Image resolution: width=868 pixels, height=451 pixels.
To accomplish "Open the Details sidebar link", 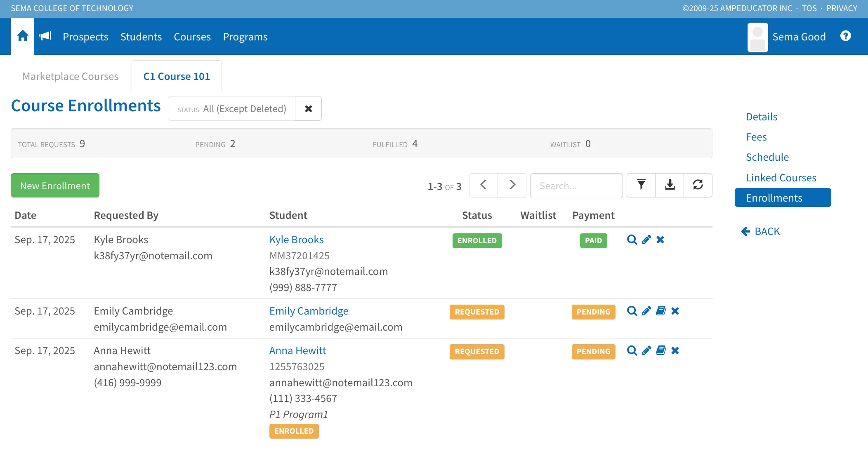I will [x=762, y=117].
